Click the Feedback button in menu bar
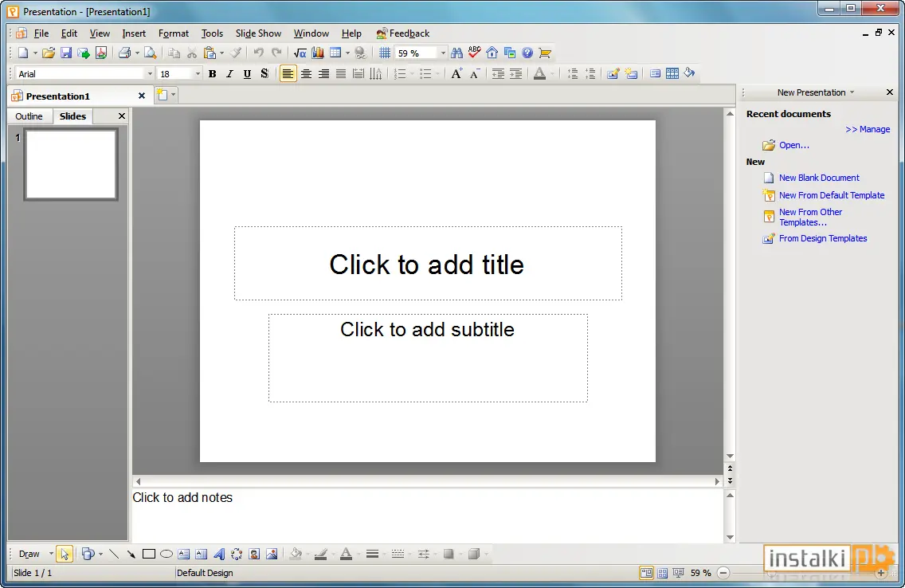905x588 pixels. coord(403,33)
